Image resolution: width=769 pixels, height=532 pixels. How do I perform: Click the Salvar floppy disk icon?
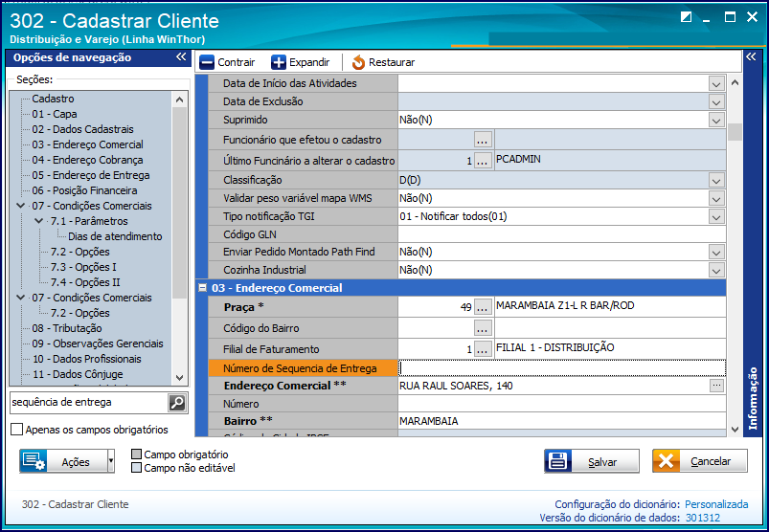click(x=557, y=461)
